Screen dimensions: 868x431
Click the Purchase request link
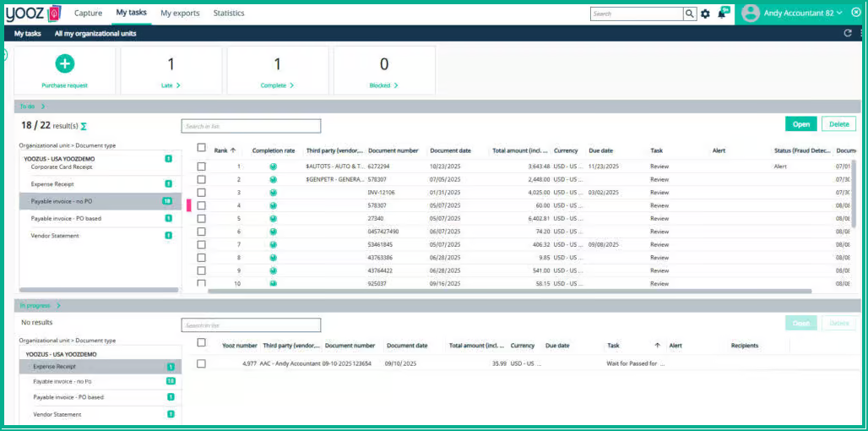pos(65,85)
